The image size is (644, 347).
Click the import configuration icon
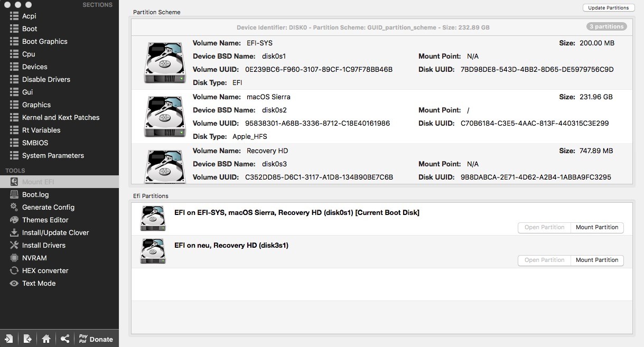pos(9,339)
